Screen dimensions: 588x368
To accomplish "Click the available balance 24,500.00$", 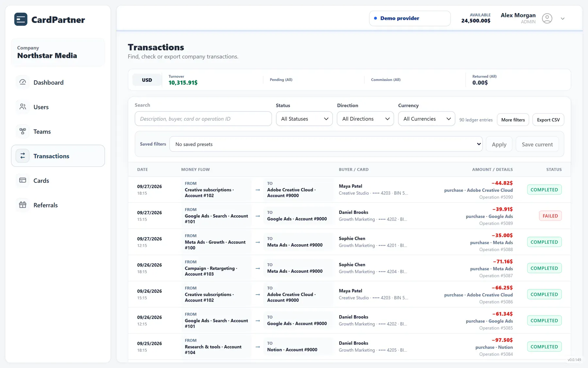I will pos(476,21).
